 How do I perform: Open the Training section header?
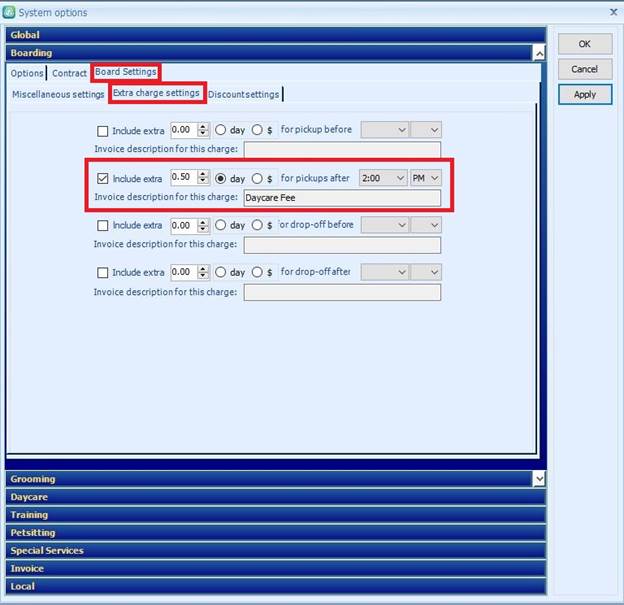coord(275,515)
